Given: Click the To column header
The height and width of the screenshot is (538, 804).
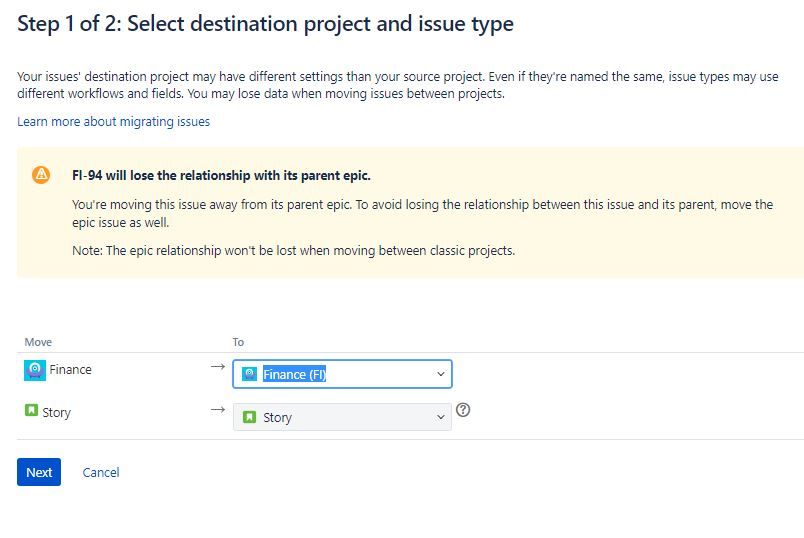Looking at the screenshot, I should [x=238, y=342].
